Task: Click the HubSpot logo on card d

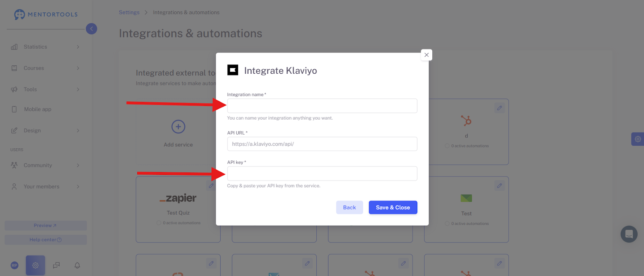Action: point(466,120)
